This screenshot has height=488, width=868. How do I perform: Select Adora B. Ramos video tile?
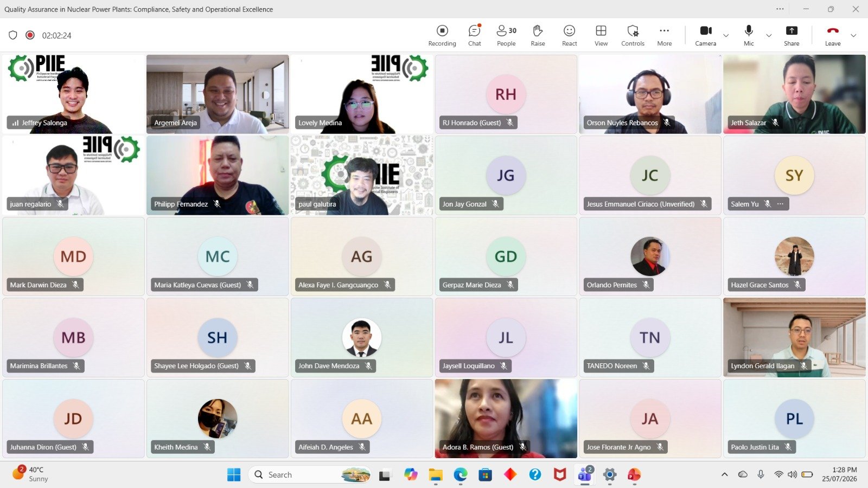pos(506,418)
